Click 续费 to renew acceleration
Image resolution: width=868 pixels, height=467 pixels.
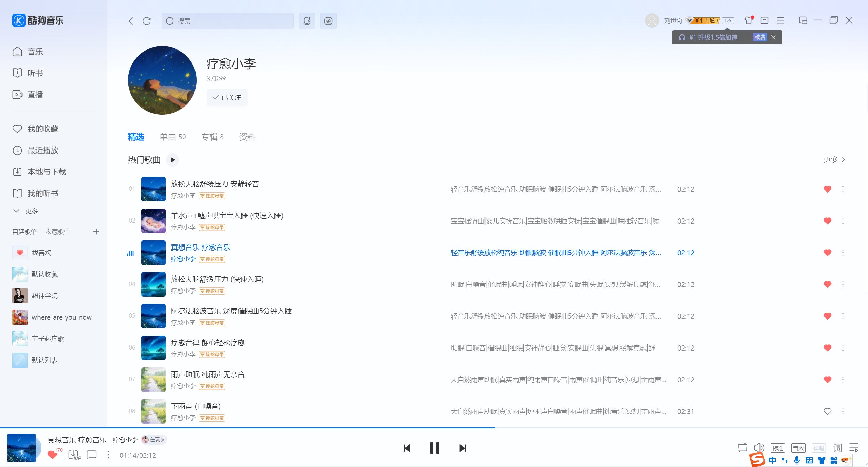(760, 37)
